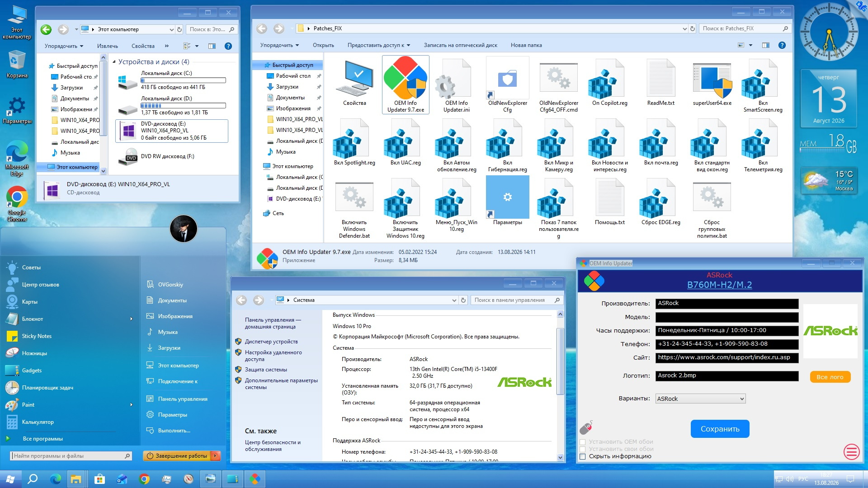This screenshot has width=868, height=488.
Task: Expand Упорядочить in Этот компьютер window
Action: tap(64, 46)
